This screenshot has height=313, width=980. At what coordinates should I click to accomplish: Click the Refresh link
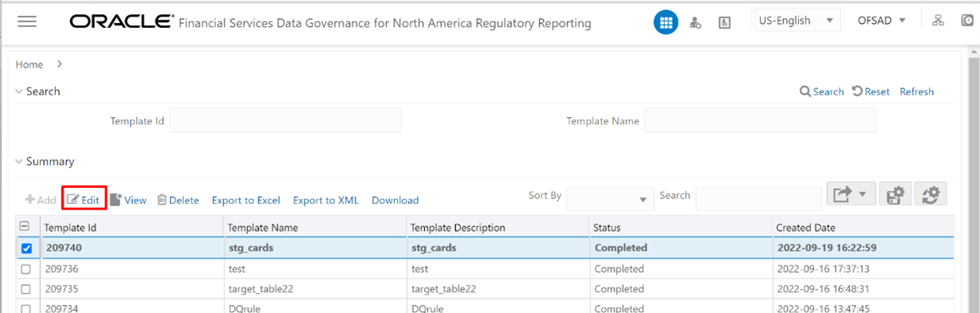916,92
